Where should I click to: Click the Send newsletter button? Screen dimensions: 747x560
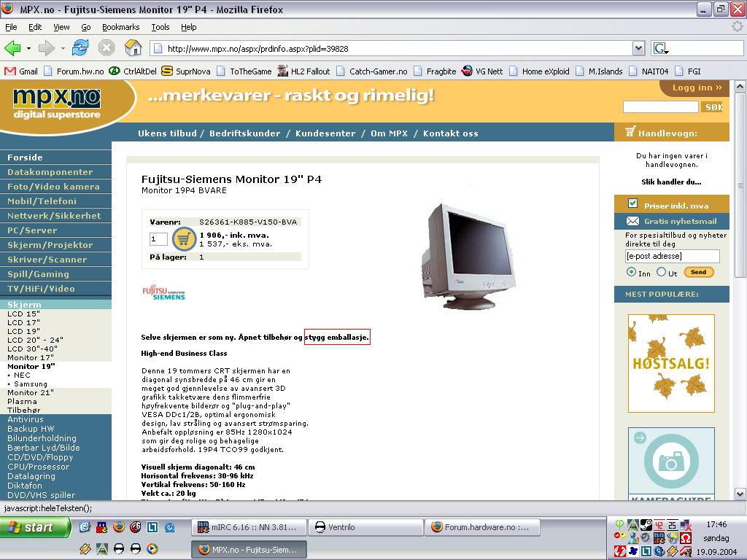[698, 273]
